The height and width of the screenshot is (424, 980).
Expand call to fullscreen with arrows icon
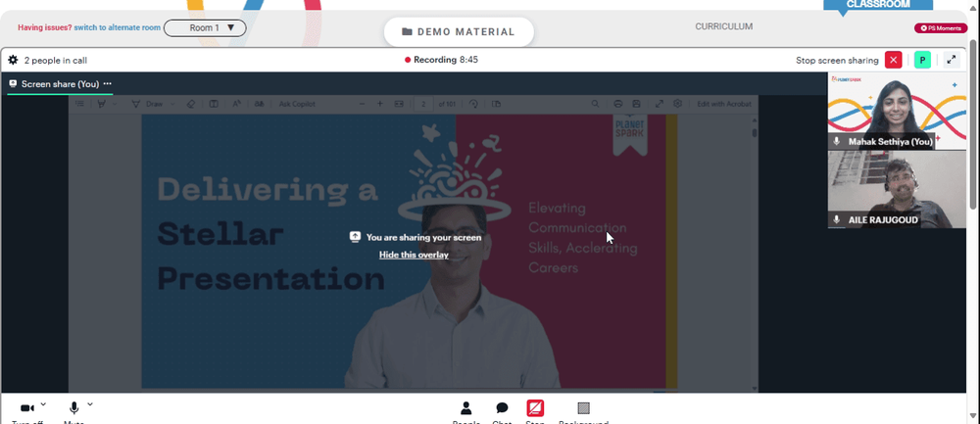pos(952,60)
